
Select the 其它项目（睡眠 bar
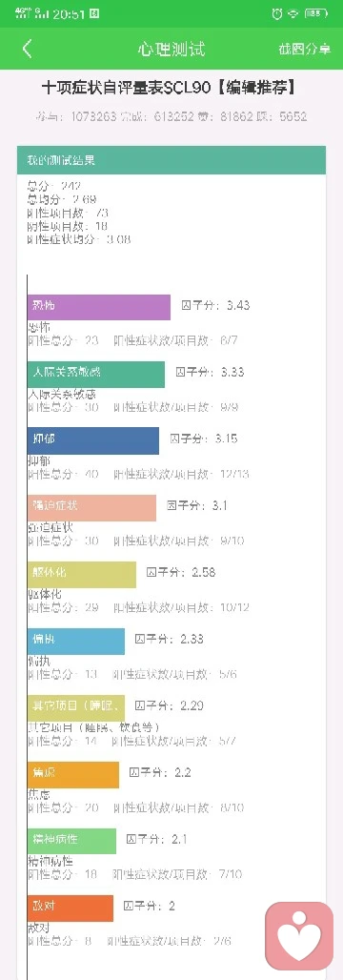click(x=76, y=707)
